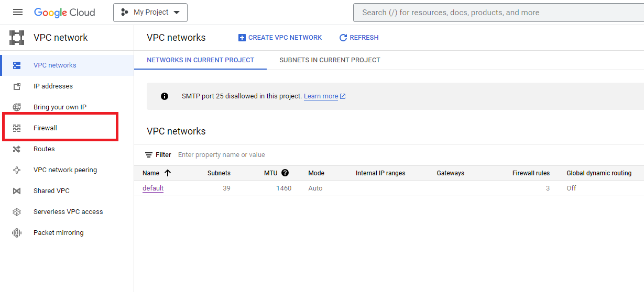Click the VPC networks section heading
This screenshot has width=644, height=292.
coord(176,131)
